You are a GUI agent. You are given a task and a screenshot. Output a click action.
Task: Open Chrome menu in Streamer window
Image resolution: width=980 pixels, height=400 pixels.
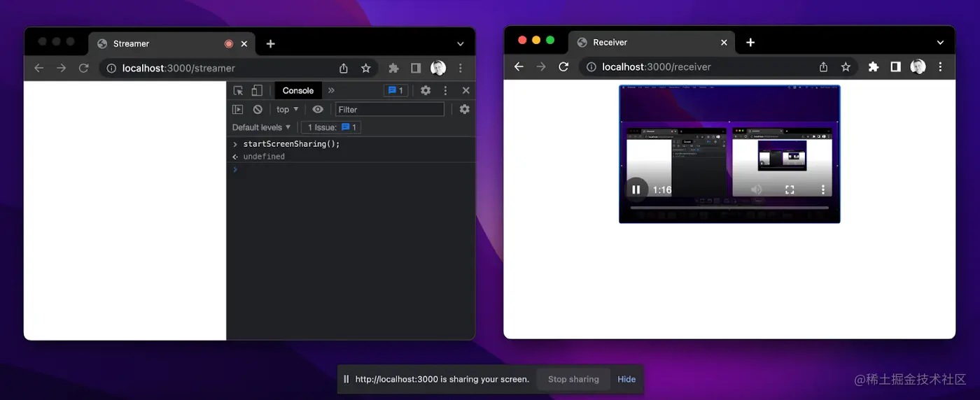pos(461,68)
